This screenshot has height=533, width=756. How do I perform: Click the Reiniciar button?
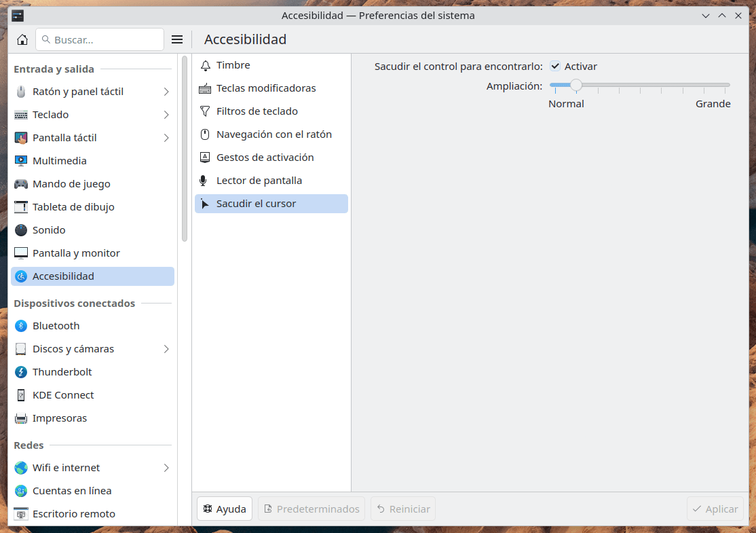coord(403,509)
